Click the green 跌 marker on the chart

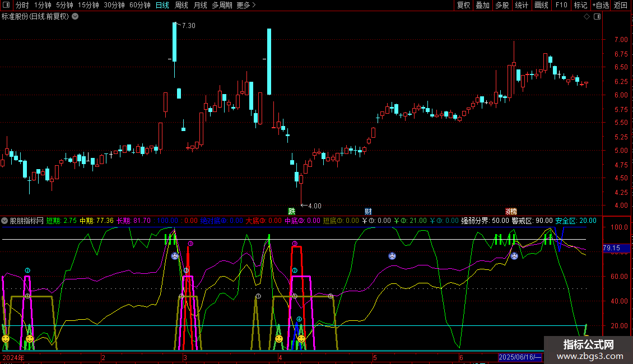point(291,212)
